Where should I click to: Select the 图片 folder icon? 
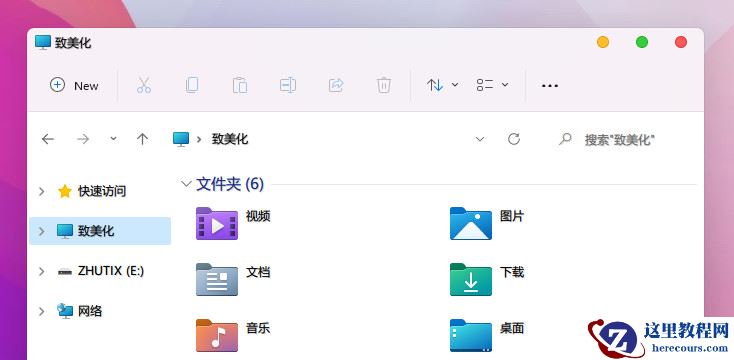point(471,223)
